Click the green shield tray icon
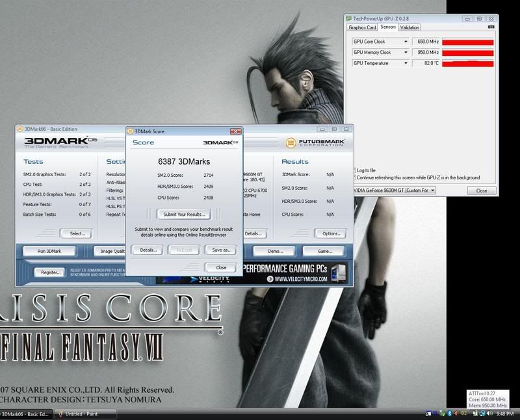The height and width of the screenshot is (420, 520). pos(442,413)
